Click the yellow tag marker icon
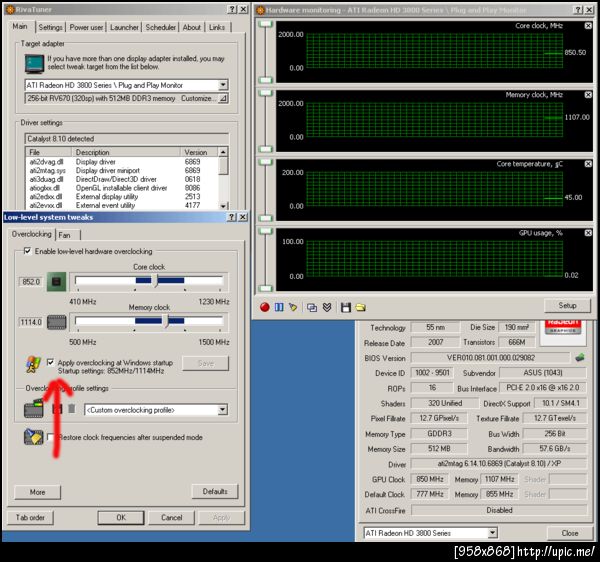 [293, 307]
